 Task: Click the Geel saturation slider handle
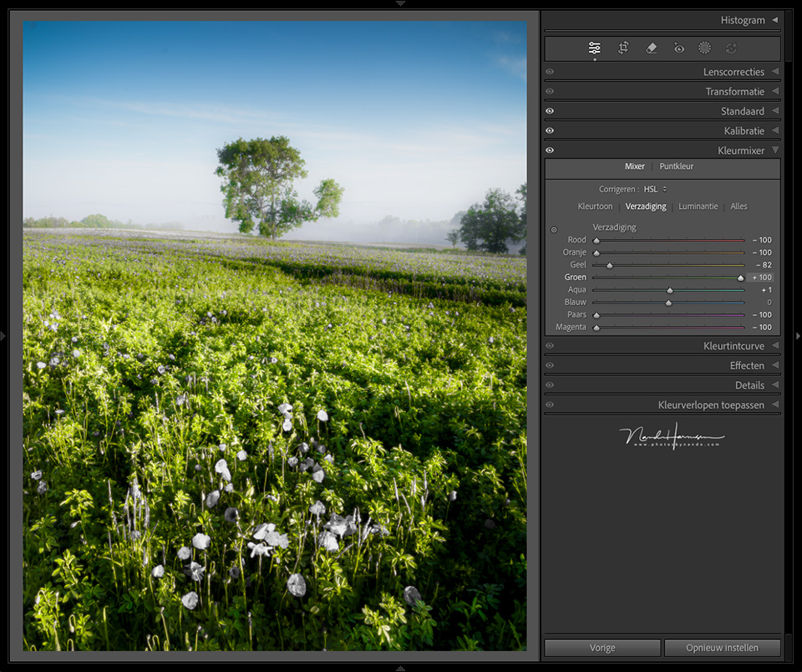(x=610, y=265)
